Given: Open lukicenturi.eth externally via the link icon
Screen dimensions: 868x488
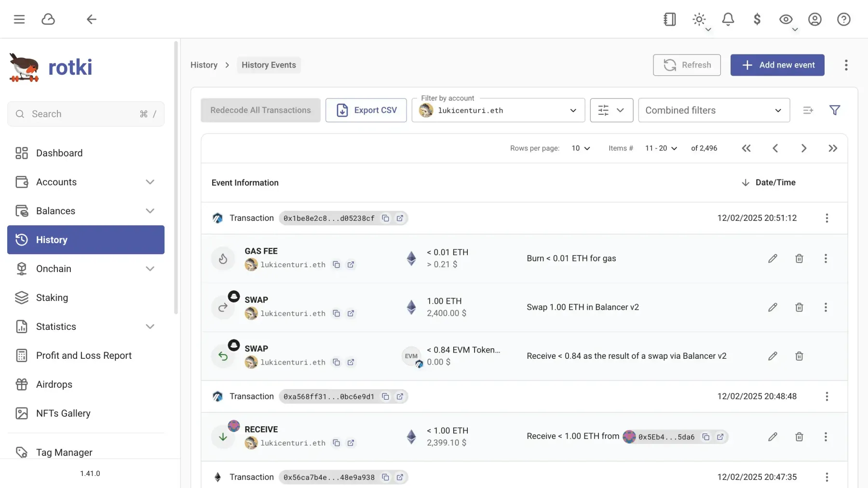Looking at the screenshot, I should [x=351, y=265].
